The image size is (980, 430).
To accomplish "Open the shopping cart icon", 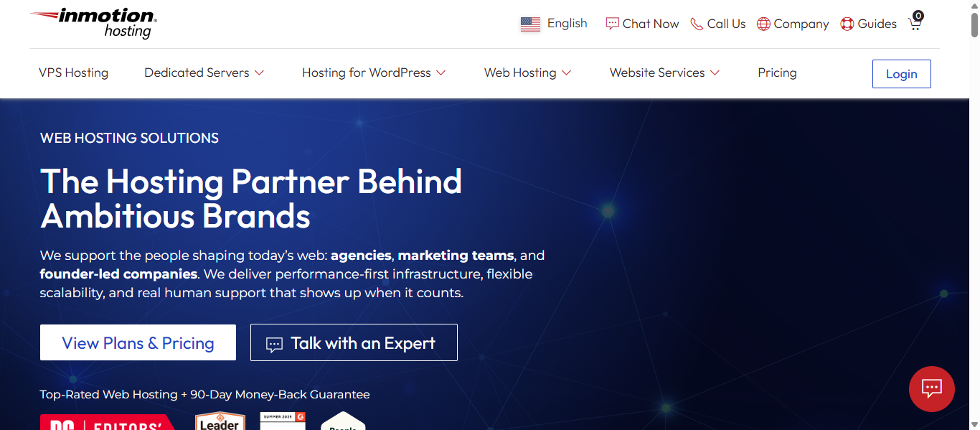I will [x=915, y=23].
